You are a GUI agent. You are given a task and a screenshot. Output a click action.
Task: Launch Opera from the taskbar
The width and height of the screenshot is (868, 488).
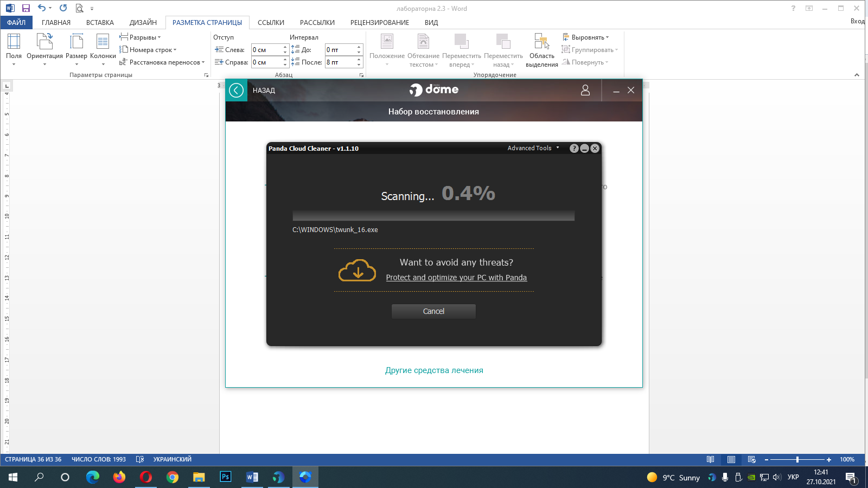[x=146, y=477]
